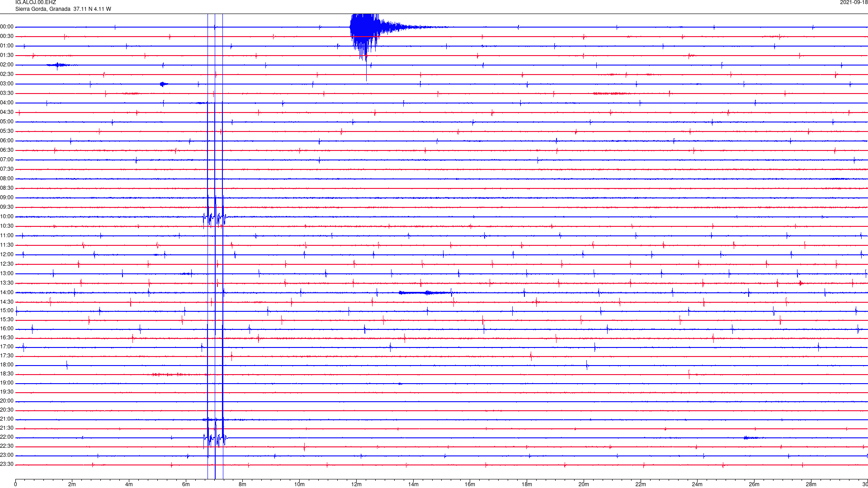This screenshot has height=488, width=868.
Task: Select the 00:30 time row label
Action: [x=7, y=37]
